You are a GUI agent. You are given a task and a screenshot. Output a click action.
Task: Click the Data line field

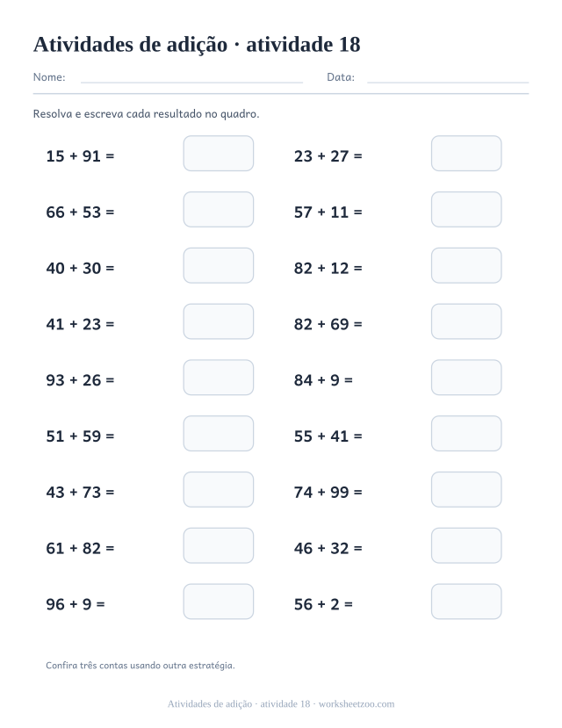pos(448,77)
